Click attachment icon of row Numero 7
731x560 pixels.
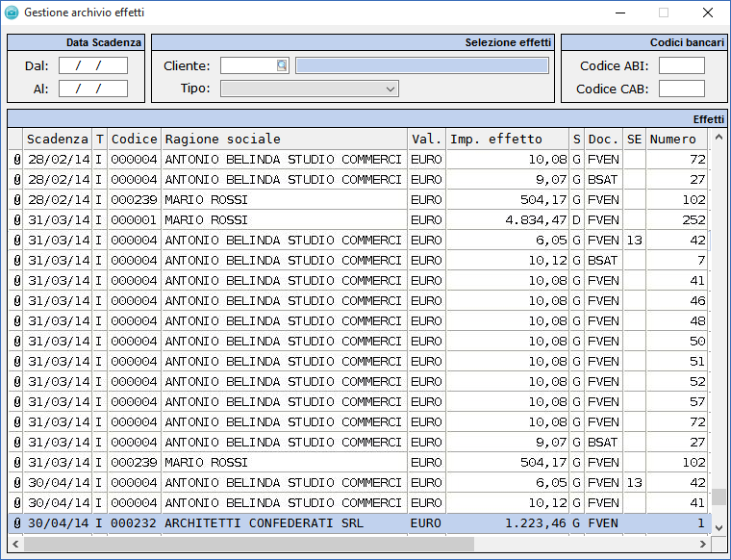(x=16, y=260)
